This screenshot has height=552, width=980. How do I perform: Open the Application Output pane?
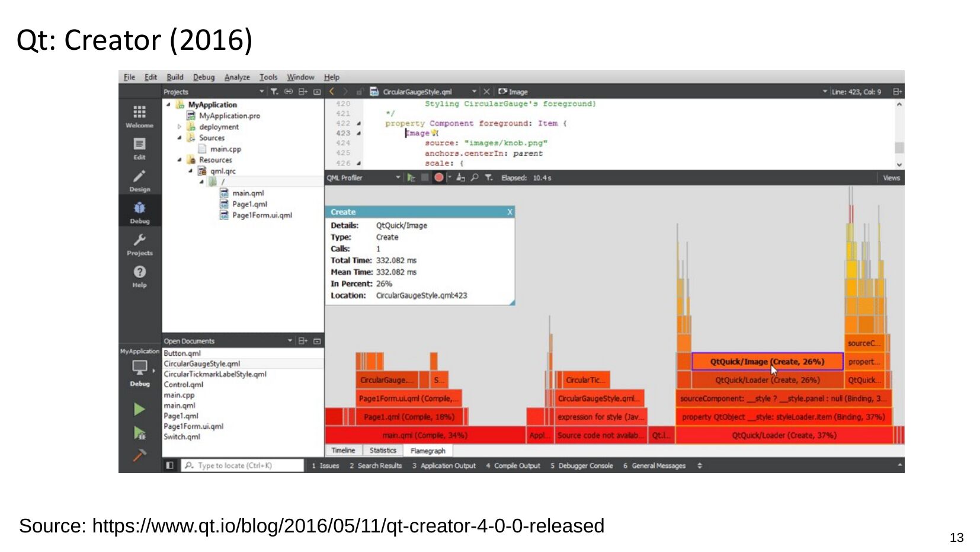point(444,466)
